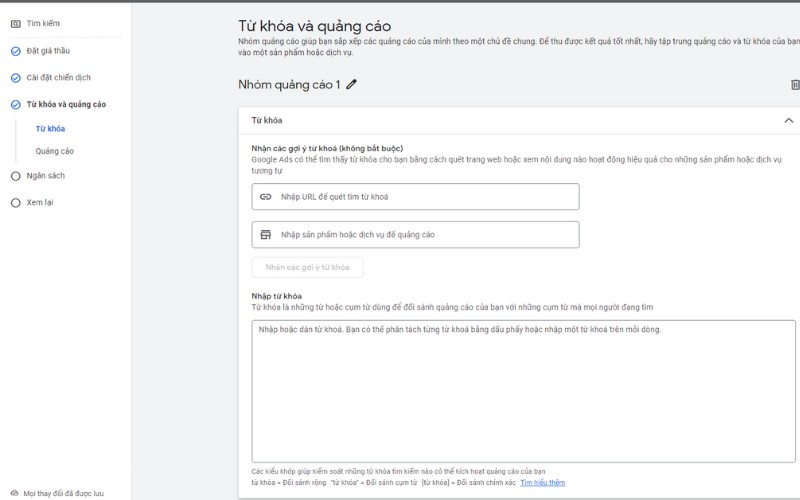The image size is (800, 500).
Task: Click the checkmark icon next to Đặt giá thầu
Action: coord(15,51)
